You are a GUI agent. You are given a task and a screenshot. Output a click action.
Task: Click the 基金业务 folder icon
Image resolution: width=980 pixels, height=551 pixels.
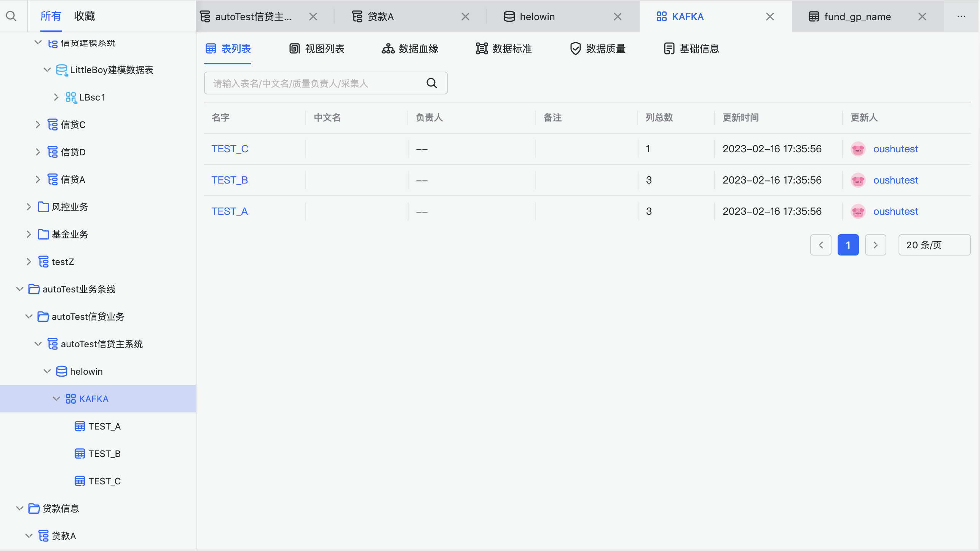[43, 234]
